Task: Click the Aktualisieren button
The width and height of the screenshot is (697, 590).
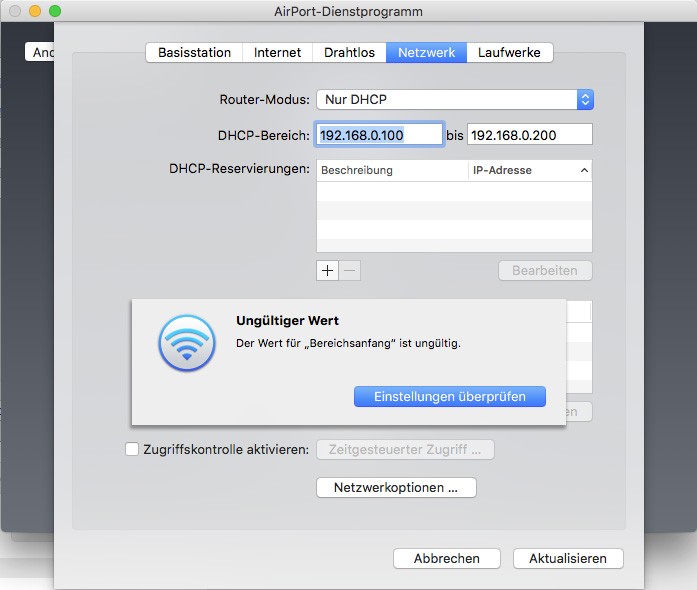Action: coord(568,558)
